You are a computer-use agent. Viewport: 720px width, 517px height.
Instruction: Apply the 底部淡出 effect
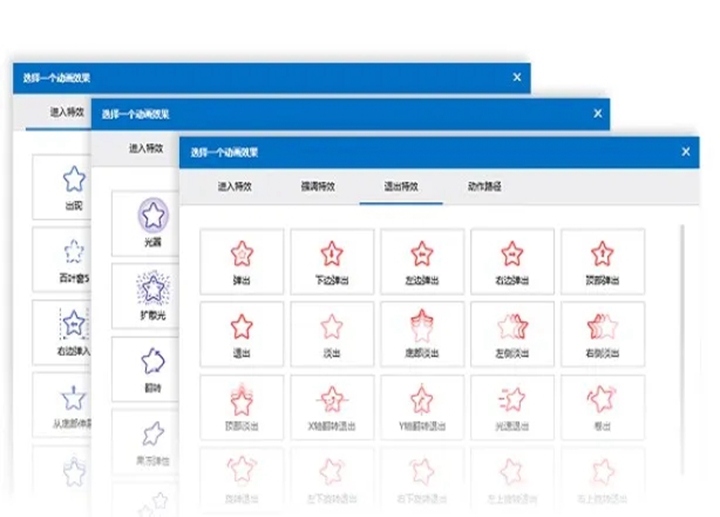pos(422,334)
